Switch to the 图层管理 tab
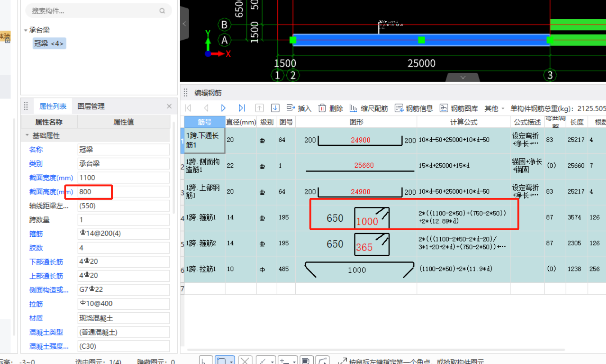 pyautogui.click(x=91, y=106)
